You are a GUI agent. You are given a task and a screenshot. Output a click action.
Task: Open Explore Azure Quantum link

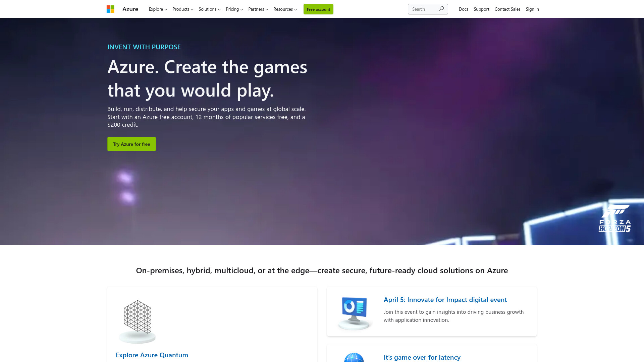click(x=152, y=355)
